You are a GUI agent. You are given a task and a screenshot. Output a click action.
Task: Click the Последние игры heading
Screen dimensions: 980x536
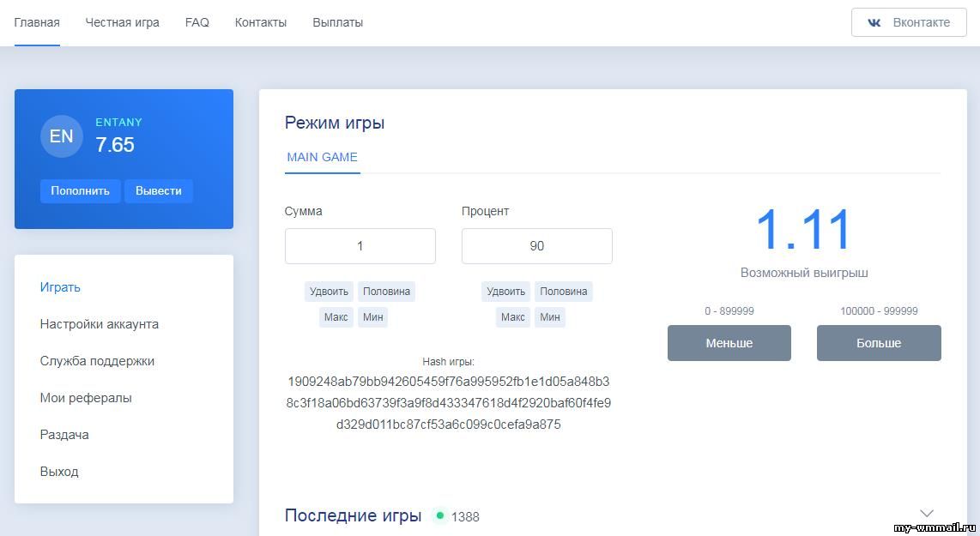click(x=353, y=515)
